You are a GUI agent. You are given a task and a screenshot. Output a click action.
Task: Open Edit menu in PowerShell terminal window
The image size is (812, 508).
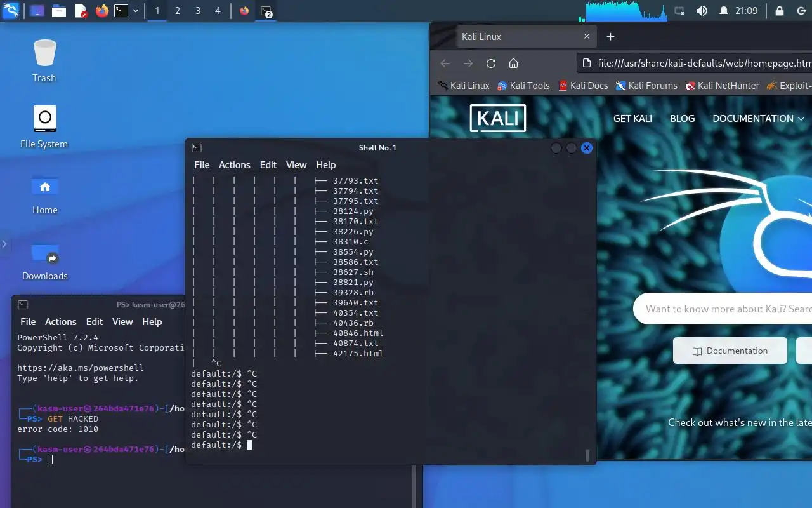95,322
